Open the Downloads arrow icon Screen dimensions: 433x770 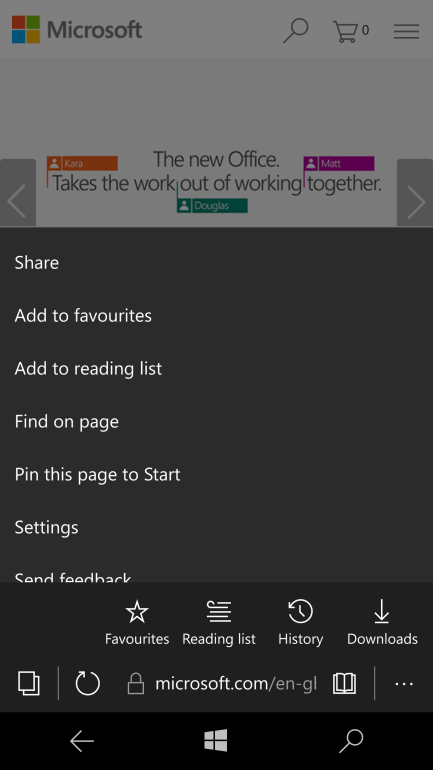pyautogui.click(x=382, y=612)
